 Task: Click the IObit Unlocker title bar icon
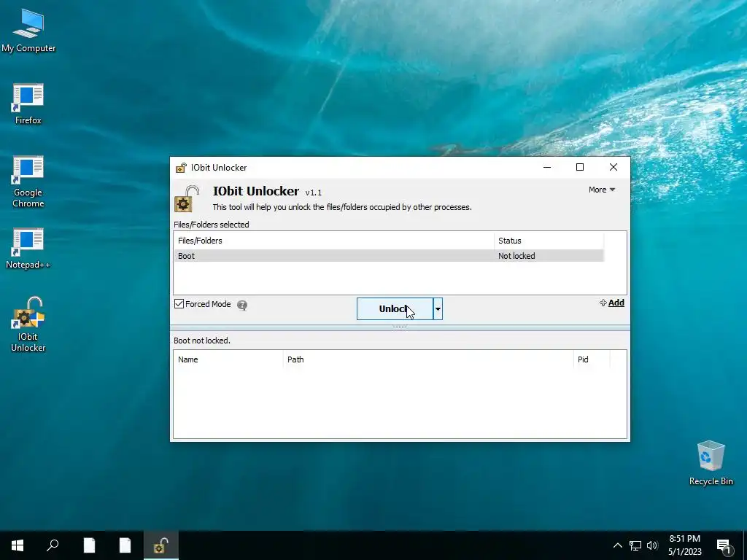[x=181, y=168]
